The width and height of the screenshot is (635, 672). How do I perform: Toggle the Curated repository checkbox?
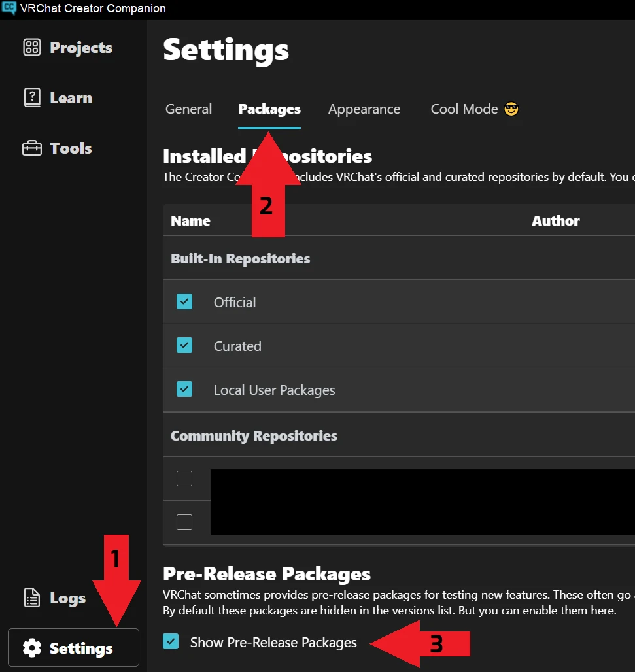click(x=184, y=345)
